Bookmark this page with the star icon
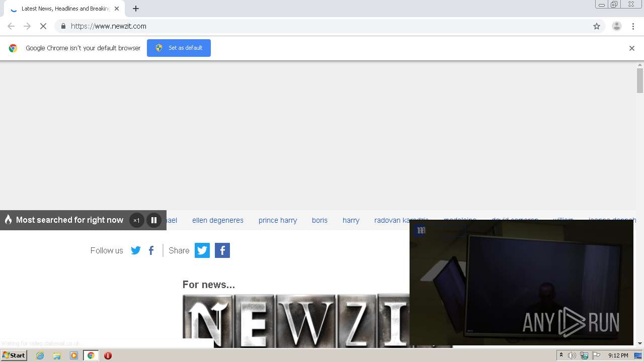The width and height of the screenshot is (644, 362). [x=597, y=26]
